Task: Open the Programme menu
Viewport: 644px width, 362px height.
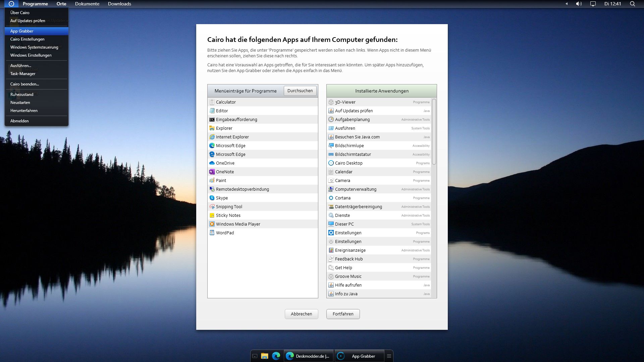Action: pos(35,4)
